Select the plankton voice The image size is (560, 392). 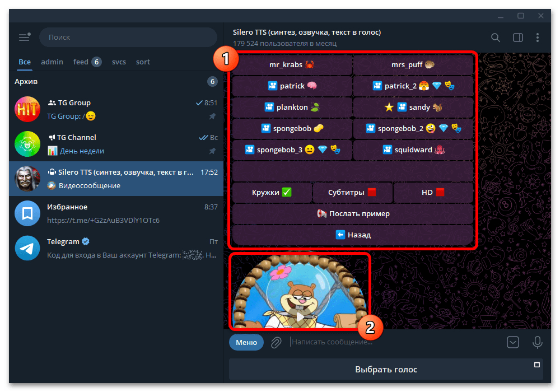(x=292, y=107)
